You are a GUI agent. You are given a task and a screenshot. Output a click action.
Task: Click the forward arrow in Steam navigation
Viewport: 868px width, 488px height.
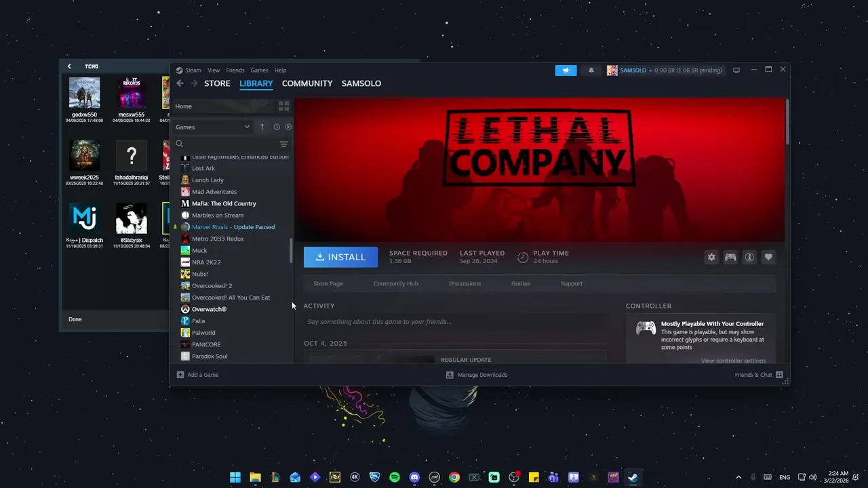click(194, 83)
